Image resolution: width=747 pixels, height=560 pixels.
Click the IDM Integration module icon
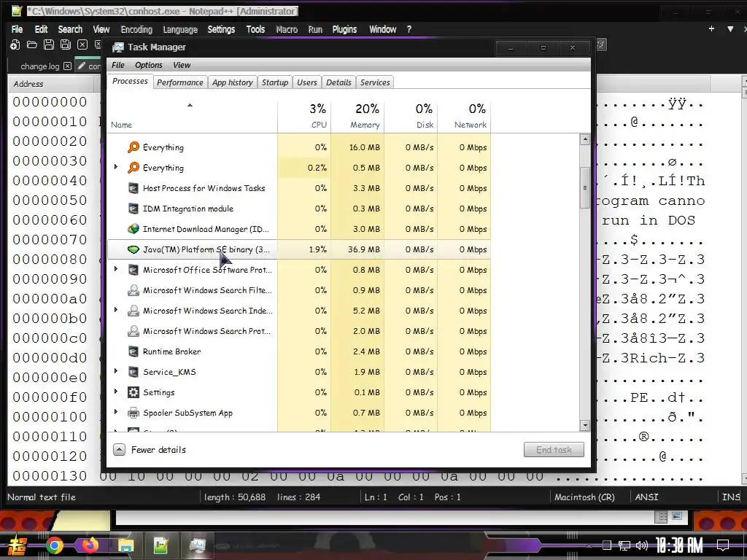point(133,209)
